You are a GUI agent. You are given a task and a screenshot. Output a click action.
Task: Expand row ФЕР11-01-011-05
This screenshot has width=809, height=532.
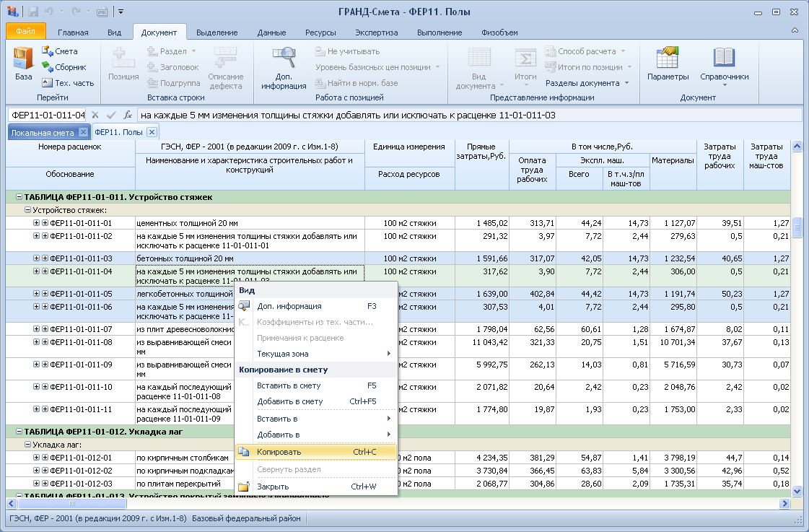point(37,294)
